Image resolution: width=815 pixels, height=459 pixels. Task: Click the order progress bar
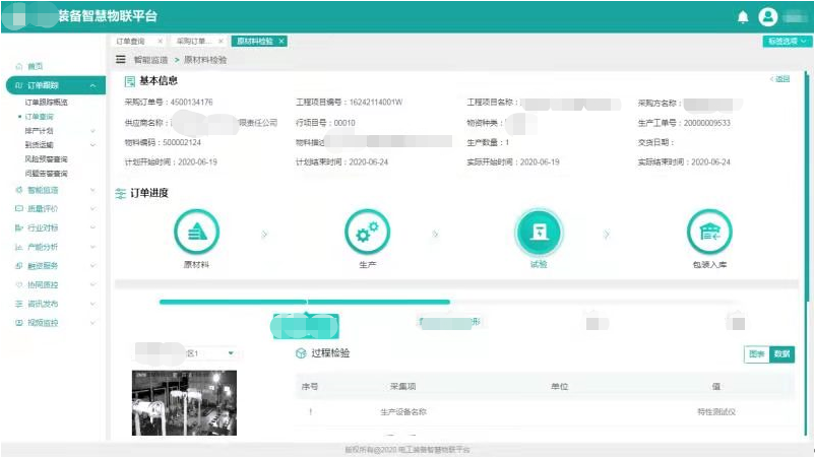pyautogui.click(x=304, y=301)
